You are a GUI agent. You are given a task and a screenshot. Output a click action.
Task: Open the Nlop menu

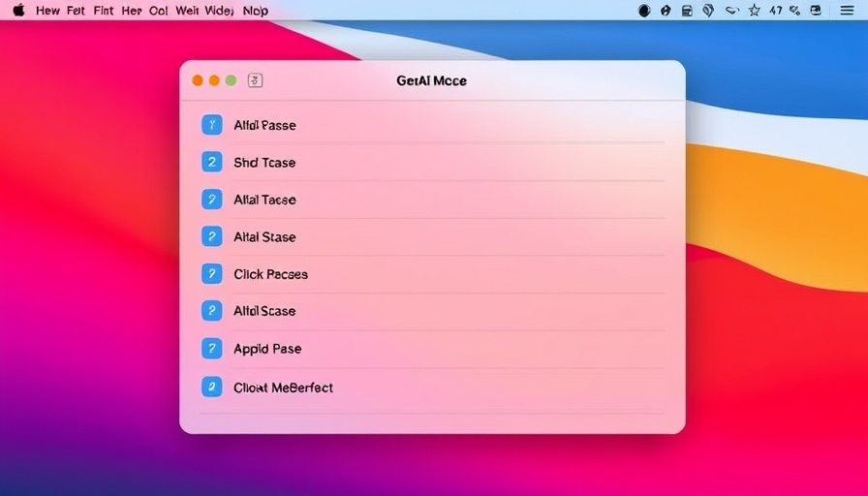click(x=256, y=11)
